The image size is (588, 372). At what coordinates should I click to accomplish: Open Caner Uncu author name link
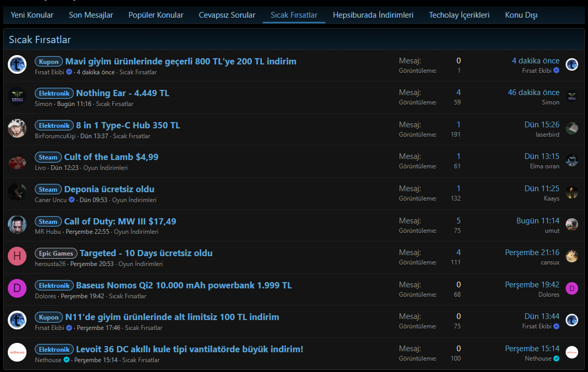pos(50,200)
